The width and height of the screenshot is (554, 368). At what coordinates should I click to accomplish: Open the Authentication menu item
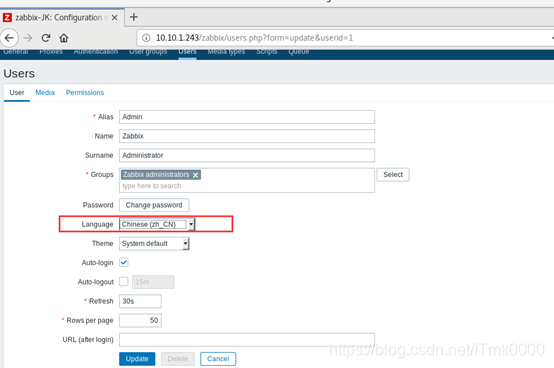pyautogui.click(x=96, y=52)
